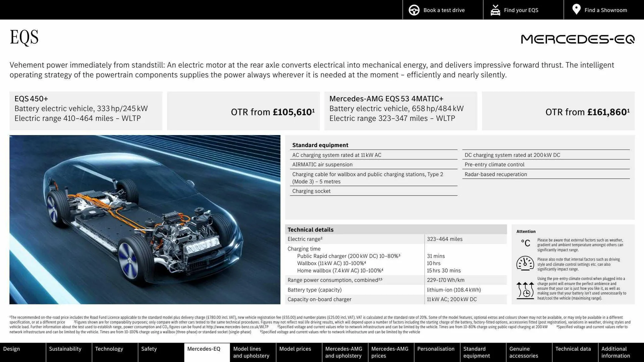The height and width of the screenshot is (362, 644).
Task: Select the driving style gauge icon
Action: 525,263
